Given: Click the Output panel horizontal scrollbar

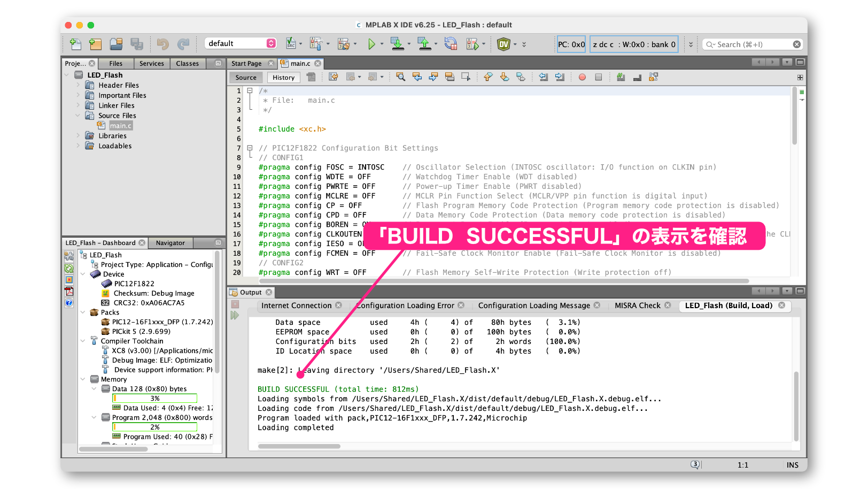Looking at the screenshot, I should (299, 446).
